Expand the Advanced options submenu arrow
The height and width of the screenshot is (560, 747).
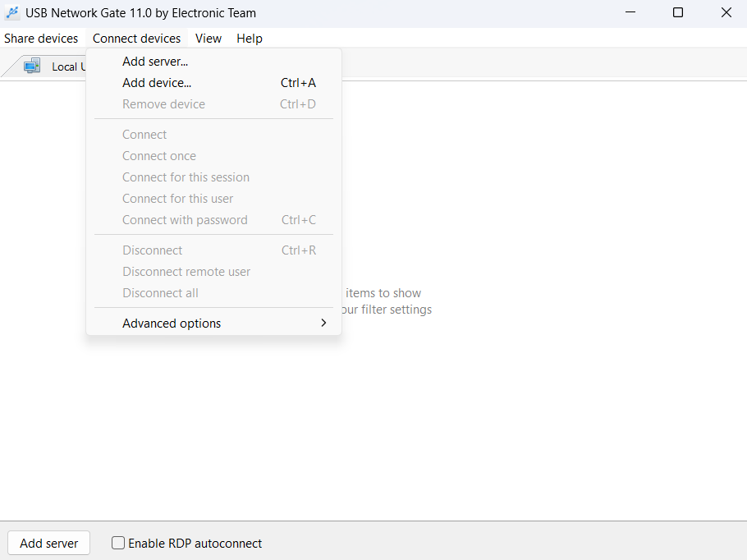(x=323, y=323)
